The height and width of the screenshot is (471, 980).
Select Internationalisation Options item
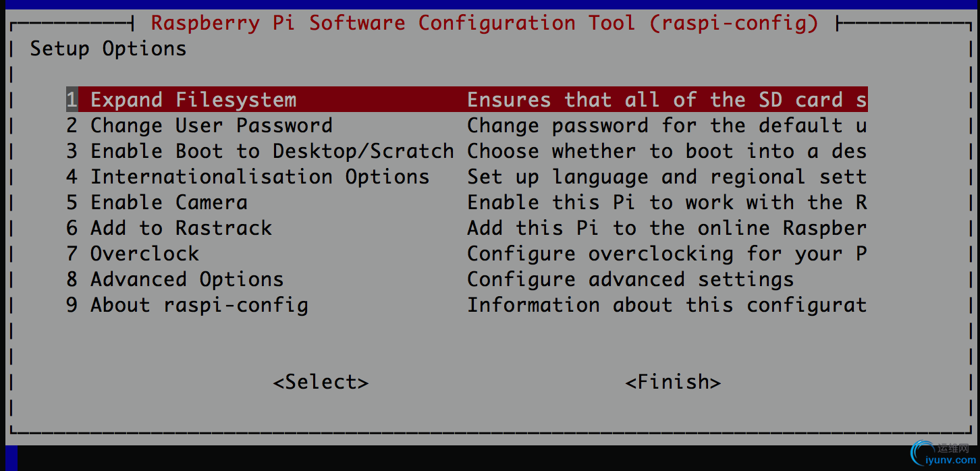click(x=466, y=177)
